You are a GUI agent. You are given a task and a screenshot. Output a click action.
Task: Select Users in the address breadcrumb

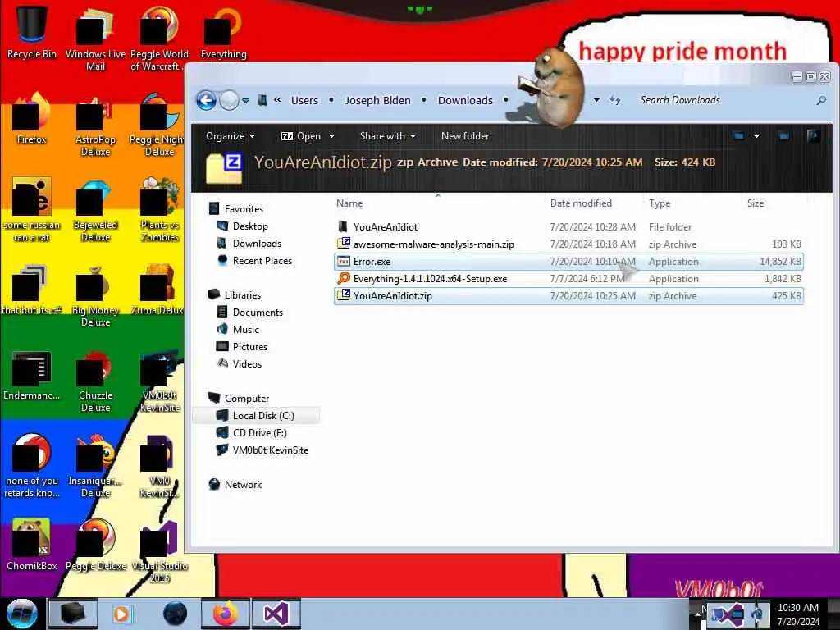[304, 100]
